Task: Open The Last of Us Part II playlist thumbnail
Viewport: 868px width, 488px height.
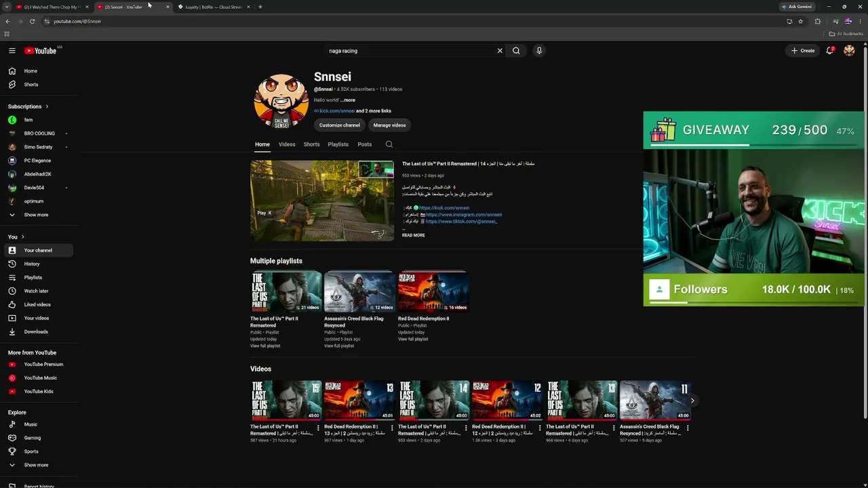Action: coord(285,291)
